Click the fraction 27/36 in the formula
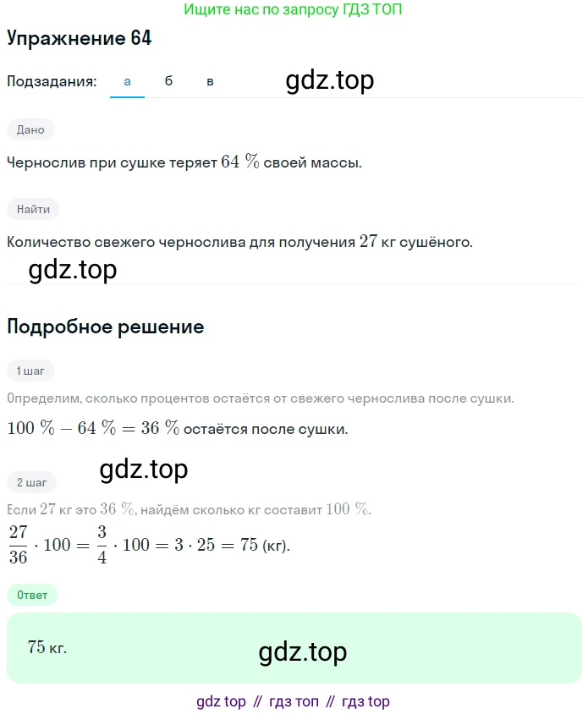Screen dimensions: 588x714 [x=19, y=545]
